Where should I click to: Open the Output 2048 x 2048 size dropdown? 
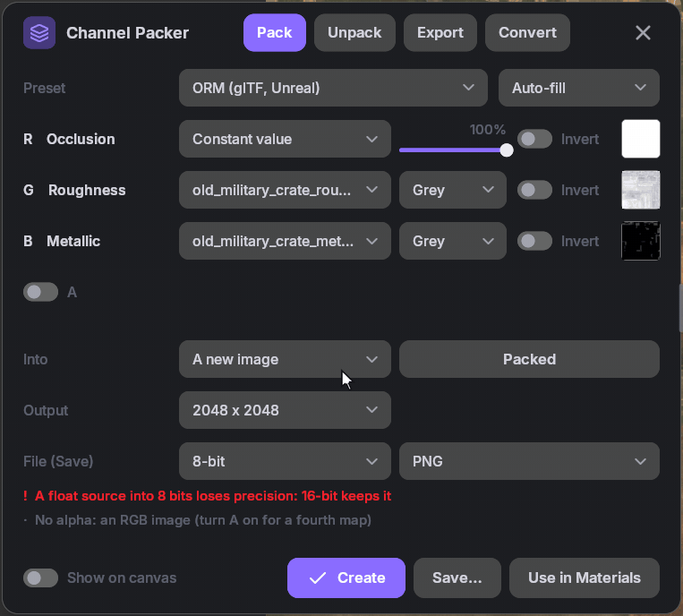click(285, 410)
